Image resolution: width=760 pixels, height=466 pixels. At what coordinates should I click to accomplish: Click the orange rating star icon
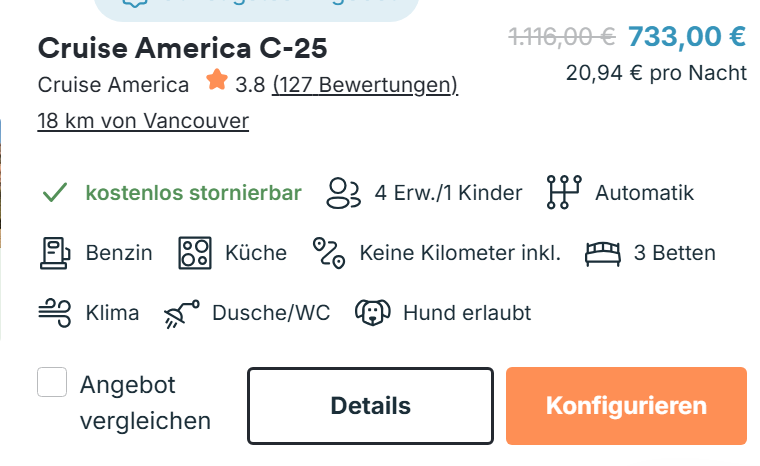tap(216, 82)
